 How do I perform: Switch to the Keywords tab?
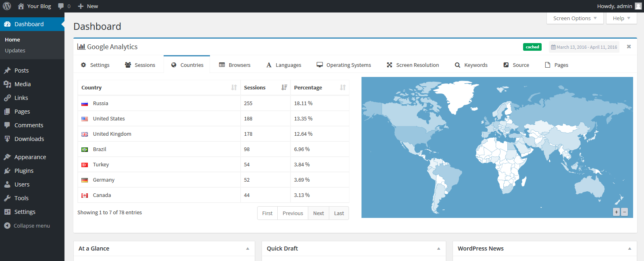471,65
